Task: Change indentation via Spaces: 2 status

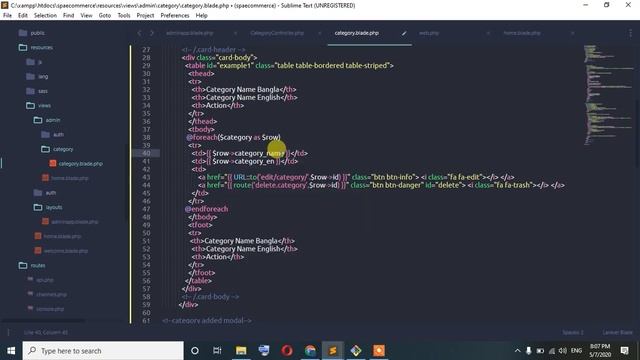Action: click(573, 333)
